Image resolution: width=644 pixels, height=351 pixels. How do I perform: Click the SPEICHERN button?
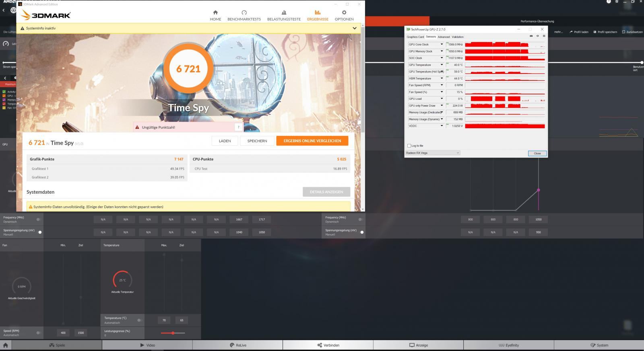pos(257,141)
